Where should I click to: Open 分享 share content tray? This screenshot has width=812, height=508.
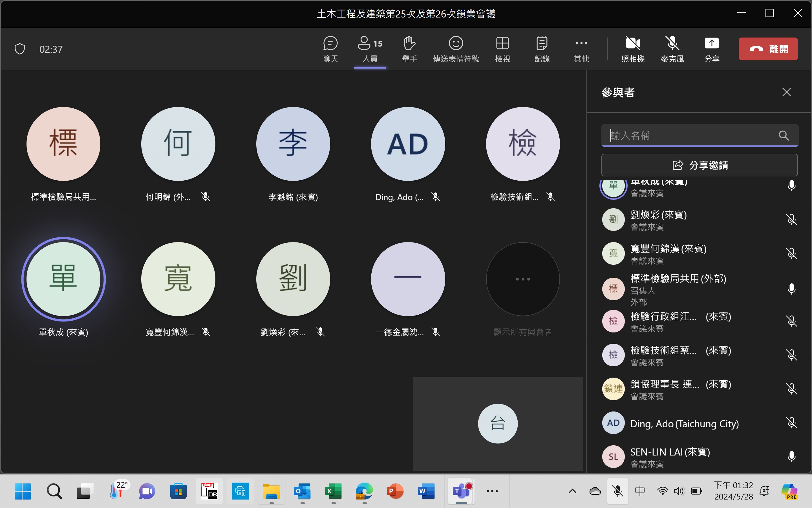click(x=712, y=49)
